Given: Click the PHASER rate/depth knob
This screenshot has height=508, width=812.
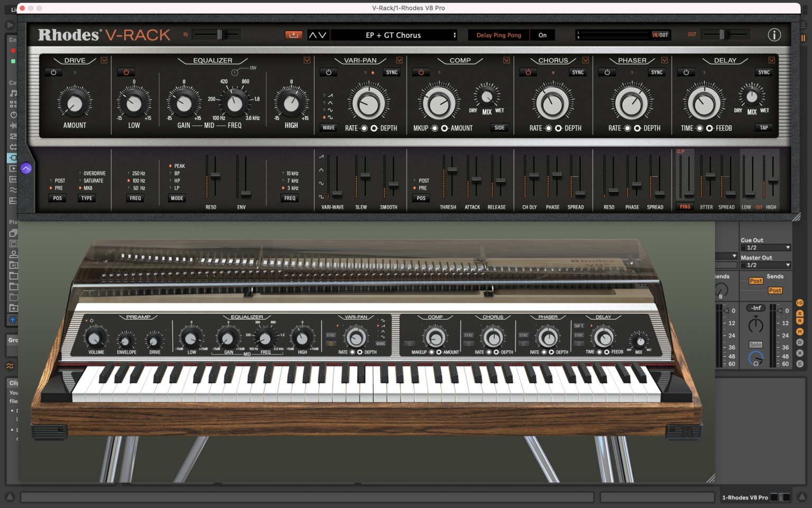Looking at the screenshot, I should 631,103.
